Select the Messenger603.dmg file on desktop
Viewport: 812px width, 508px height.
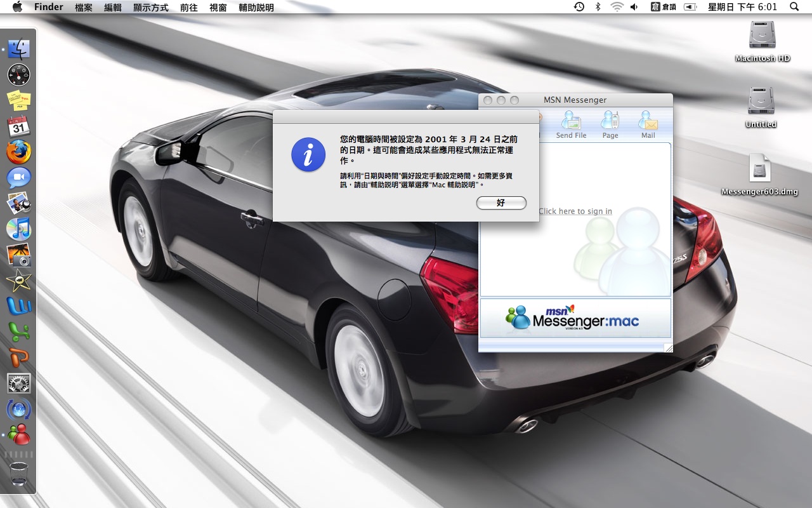[x=759, y=170]
